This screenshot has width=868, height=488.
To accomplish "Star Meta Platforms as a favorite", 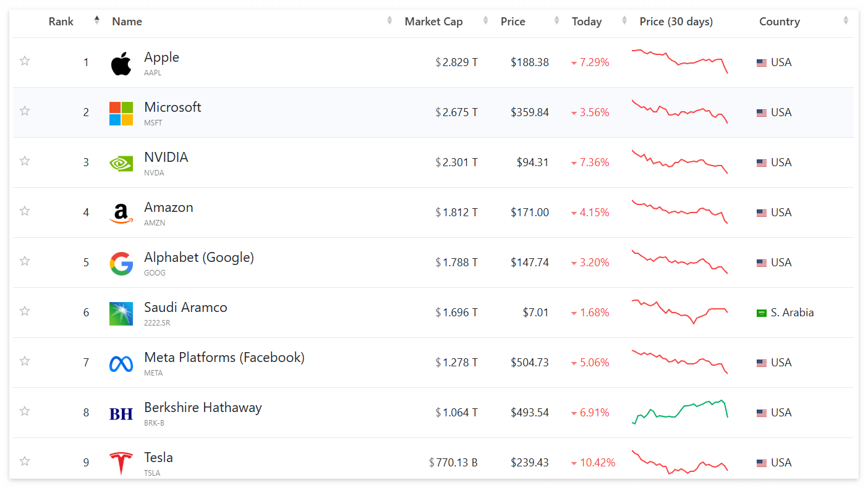I will click(x=25, y=361).
